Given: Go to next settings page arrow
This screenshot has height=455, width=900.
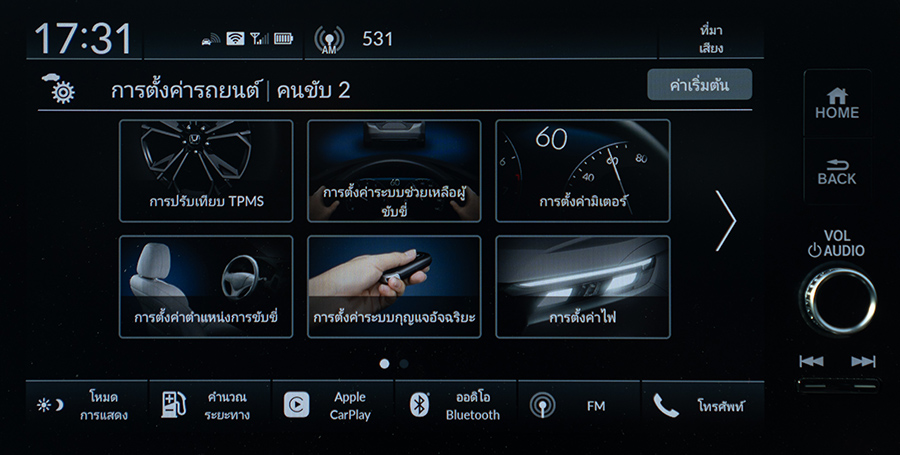Looking at the screenshot, I should pyautogui.click(x=726, y=221).
